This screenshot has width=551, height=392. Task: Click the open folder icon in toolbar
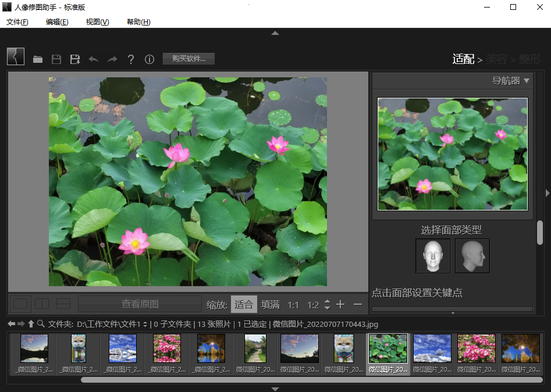[38, 59]
